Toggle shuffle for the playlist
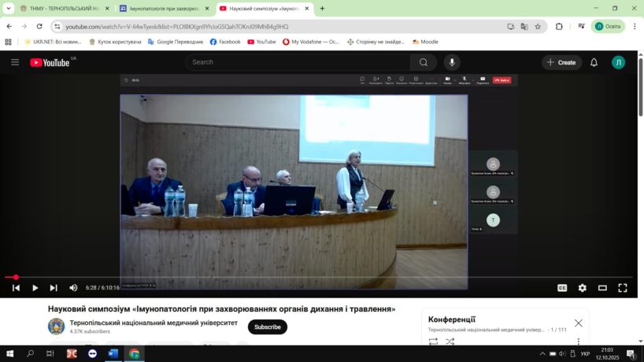The width and height of the screenshot is (644, 362). coord(450,342)
